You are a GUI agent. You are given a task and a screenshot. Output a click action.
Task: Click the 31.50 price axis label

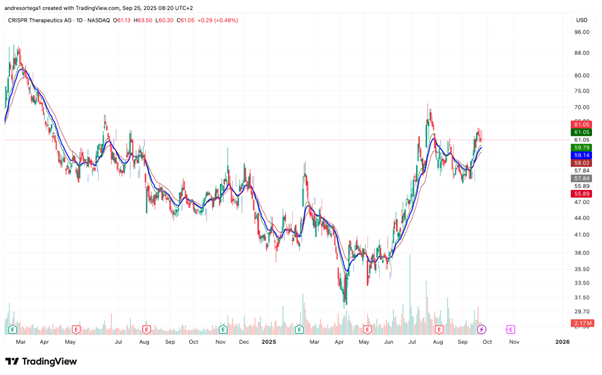coord(582,297)
